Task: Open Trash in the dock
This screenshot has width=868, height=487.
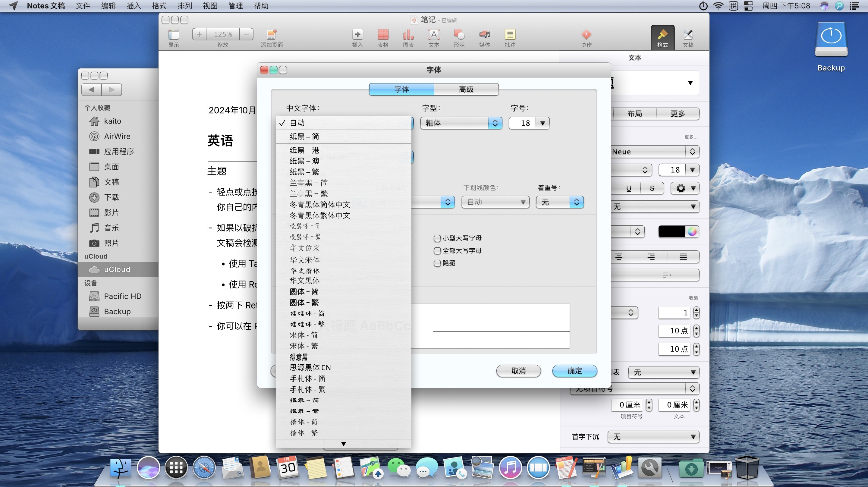Action: point(747,467)
